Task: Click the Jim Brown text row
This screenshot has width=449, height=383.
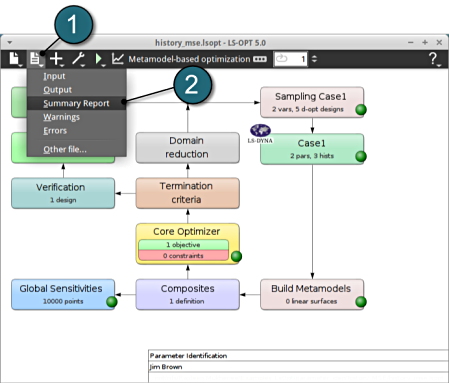Action: coord(298,367)
